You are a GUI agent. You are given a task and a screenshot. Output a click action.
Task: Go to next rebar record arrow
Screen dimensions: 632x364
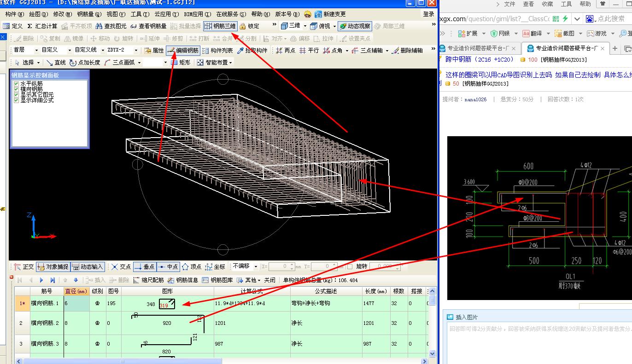point(41,280)
